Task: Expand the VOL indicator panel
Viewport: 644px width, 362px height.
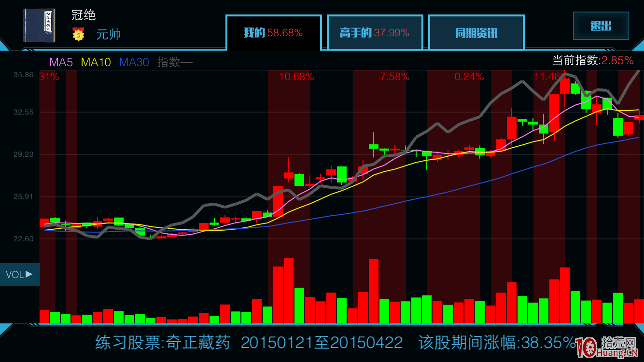Action: click(x=19, y=274)
